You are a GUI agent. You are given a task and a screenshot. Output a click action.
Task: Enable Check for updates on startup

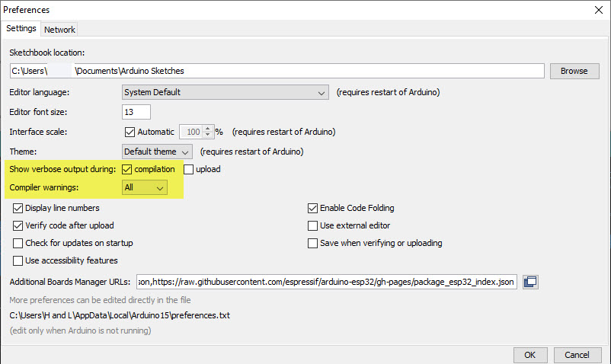pyautogui.click(x=18, y=243)
